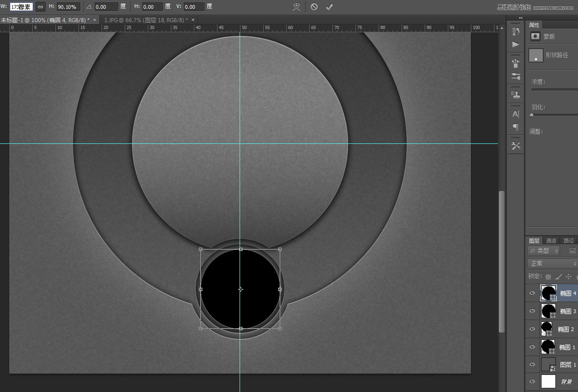The height and width of the screenshot is (392, 578).
Task: Open the Actions panel play icon
Action: (516, 45)
